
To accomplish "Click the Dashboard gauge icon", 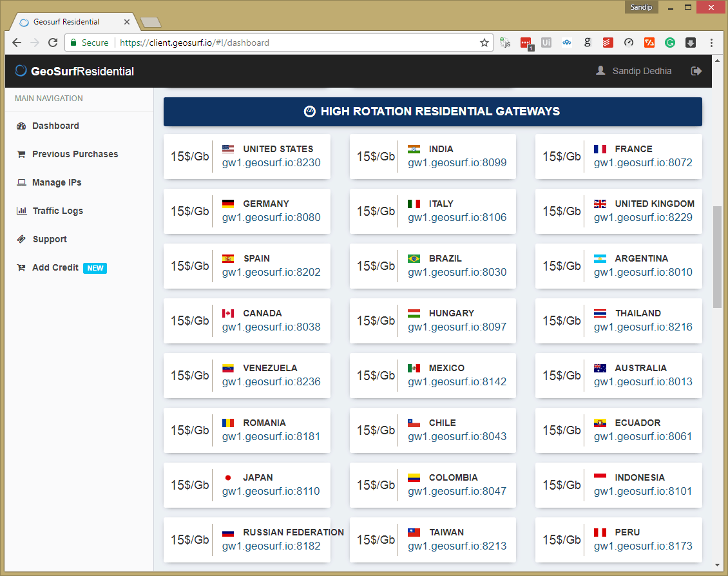I will [x=21, y=126].
